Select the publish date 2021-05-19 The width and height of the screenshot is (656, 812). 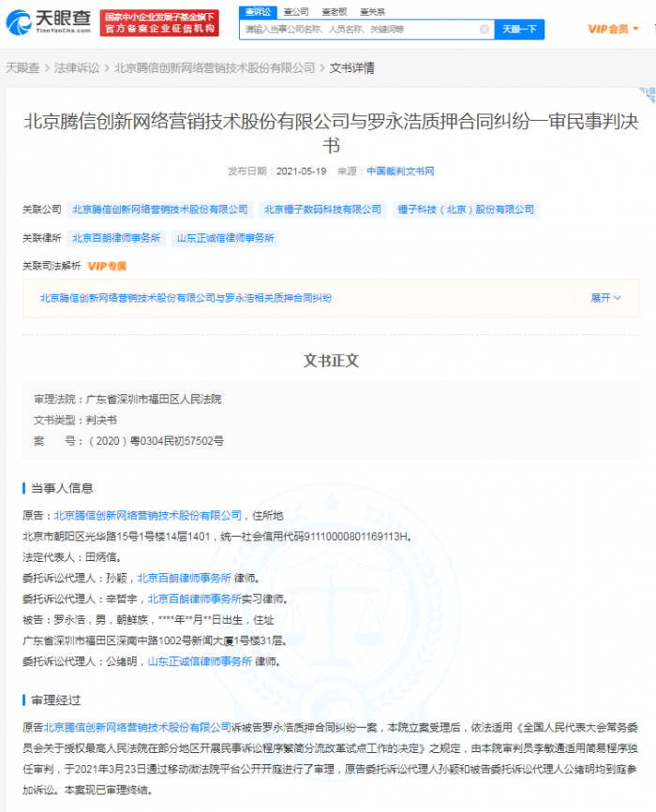tap(301, 171)
